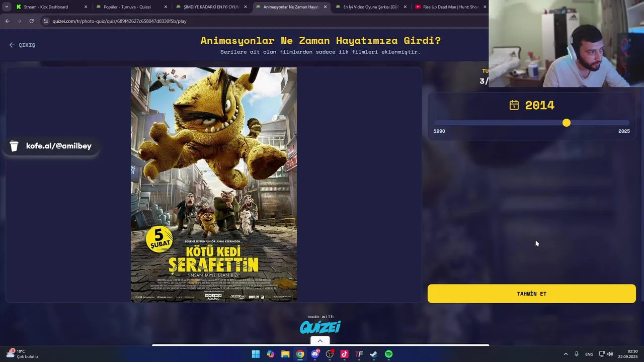Open the Kötü Kedi Şerafettin poster image
Viewport: 644px width, 362px height.
214,185
